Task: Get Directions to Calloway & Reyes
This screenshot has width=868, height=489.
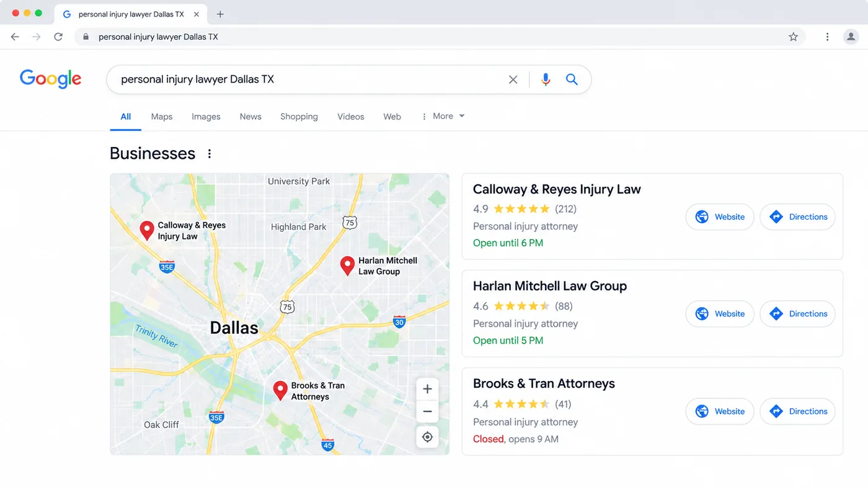Action: coord(798,217)
